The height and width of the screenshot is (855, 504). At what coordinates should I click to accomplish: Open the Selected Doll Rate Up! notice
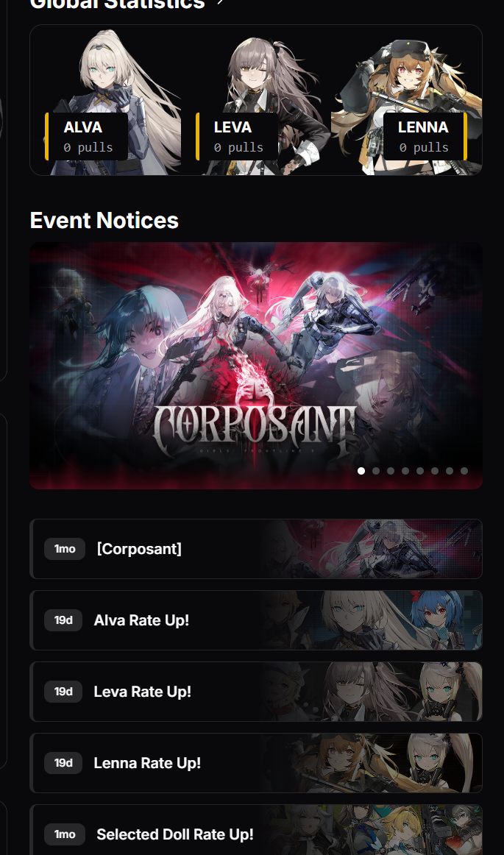point(256,830)
